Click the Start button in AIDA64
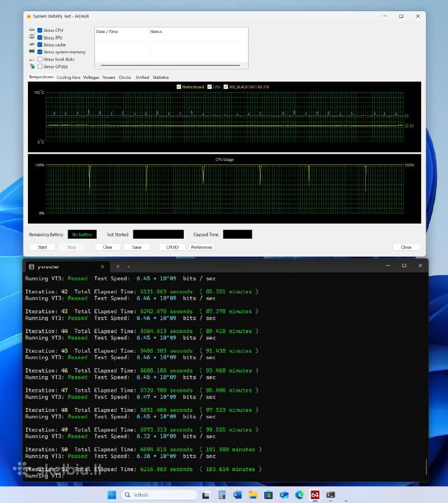The image size is (448, 503). [42, 247]
